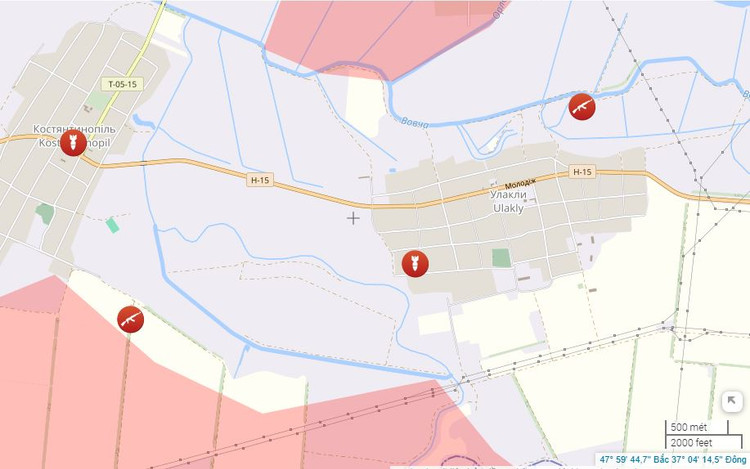This screenshot has height=469, width=750.
Task: Click the arrow button above the scale bar
Action: coord(731,401)
